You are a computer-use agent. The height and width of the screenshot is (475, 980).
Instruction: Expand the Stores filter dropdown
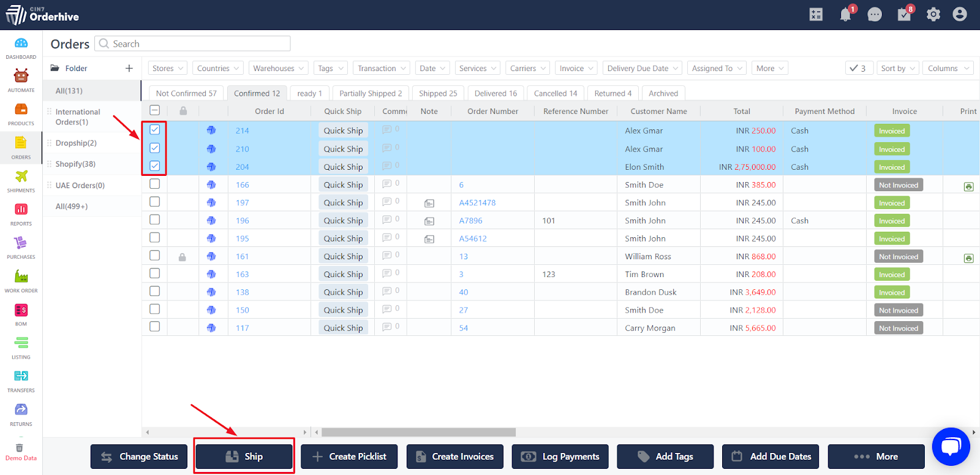coord(168,68)
